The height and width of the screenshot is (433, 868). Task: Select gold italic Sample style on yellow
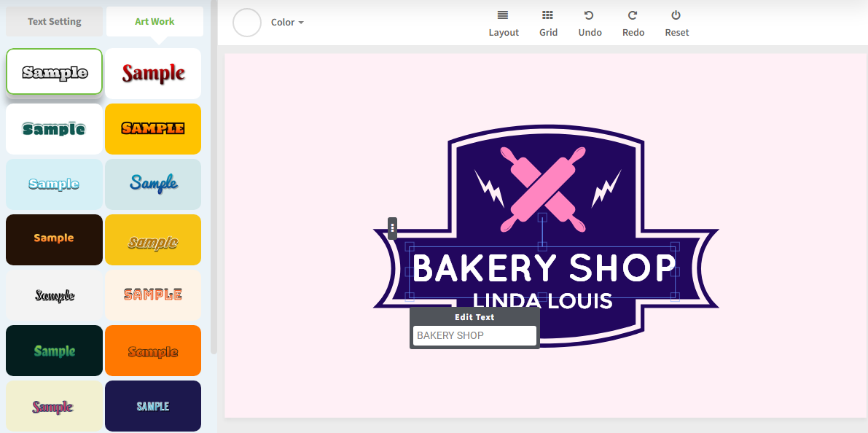tap(153, 240)
